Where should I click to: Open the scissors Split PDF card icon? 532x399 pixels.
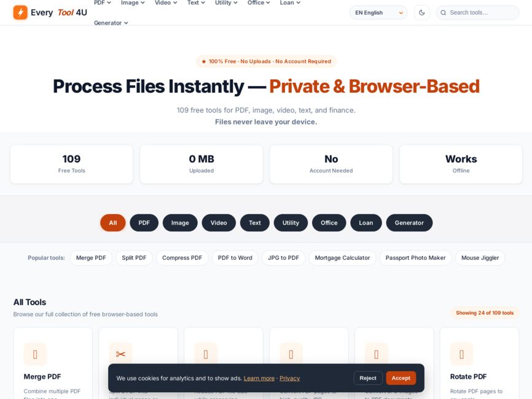pos(120,354)
